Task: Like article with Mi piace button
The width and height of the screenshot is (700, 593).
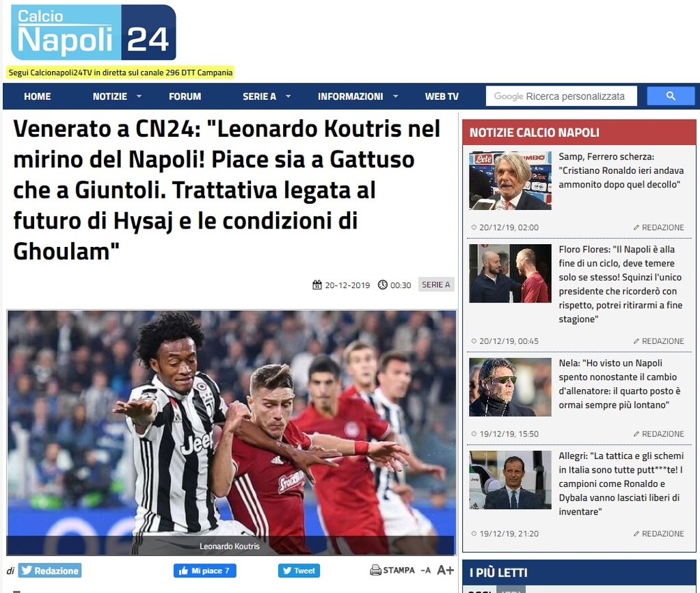Action: click(x=204, y=570)
